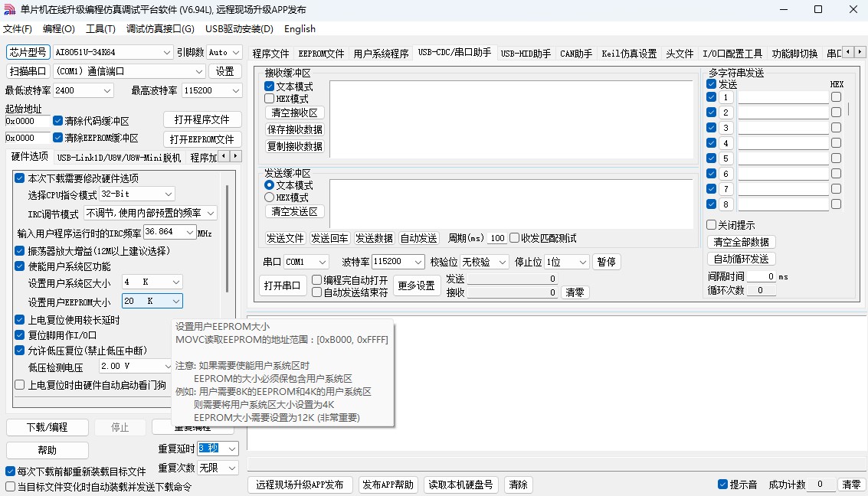Viewport: 868px width, 496px height.
Task: Click the 自动循环发送 button
Action: pos(742,259)
